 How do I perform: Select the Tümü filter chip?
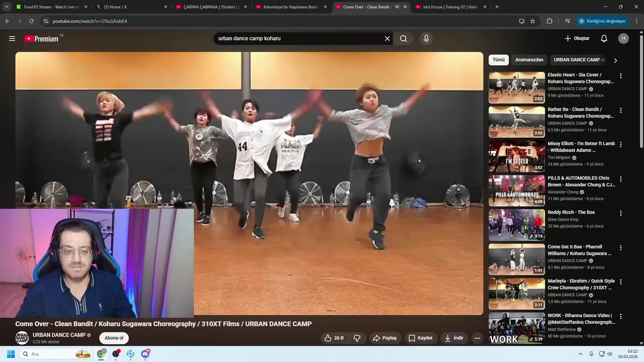499,60
